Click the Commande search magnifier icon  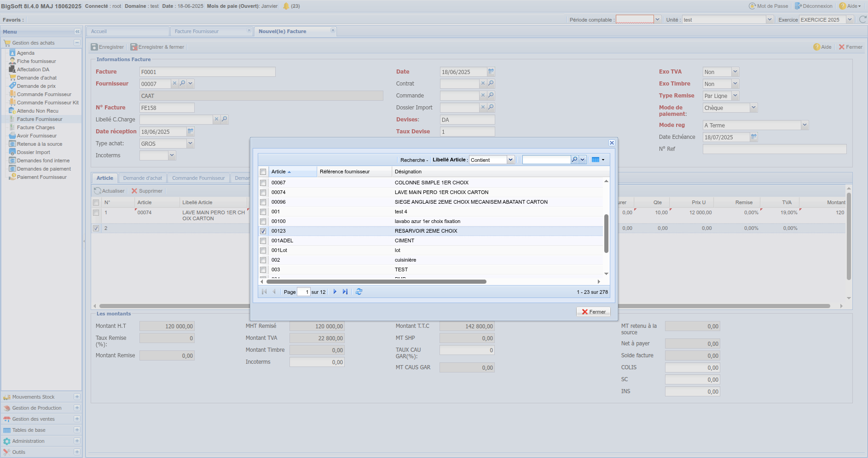pos(491,95)
